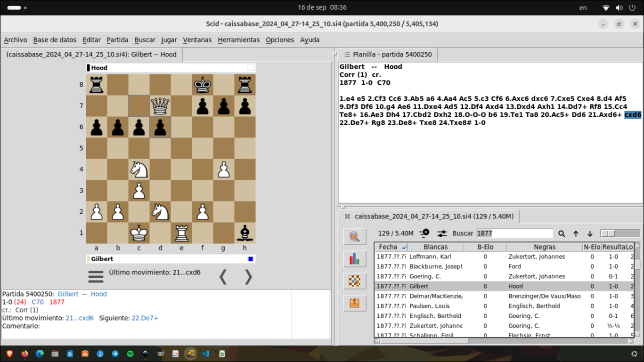This screenshot has height=362, width=644.
Task: Click the black bishop on h1
Action: point(245,233)
